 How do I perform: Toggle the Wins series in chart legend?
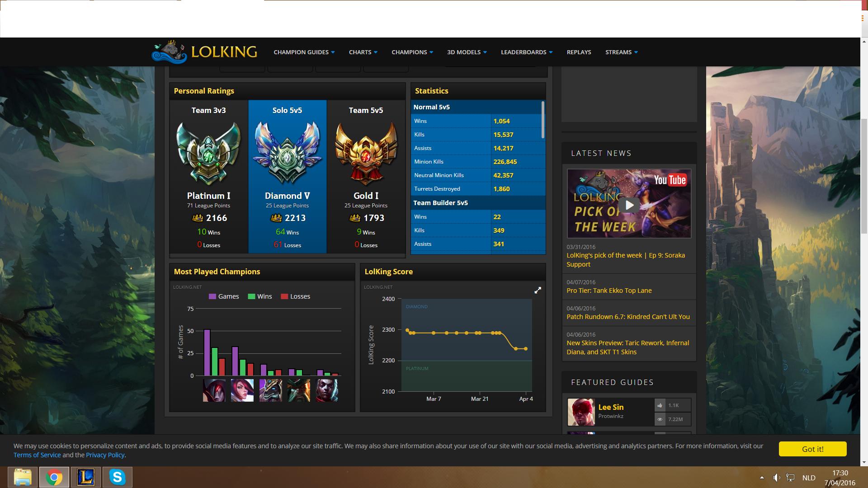[260, 296]
